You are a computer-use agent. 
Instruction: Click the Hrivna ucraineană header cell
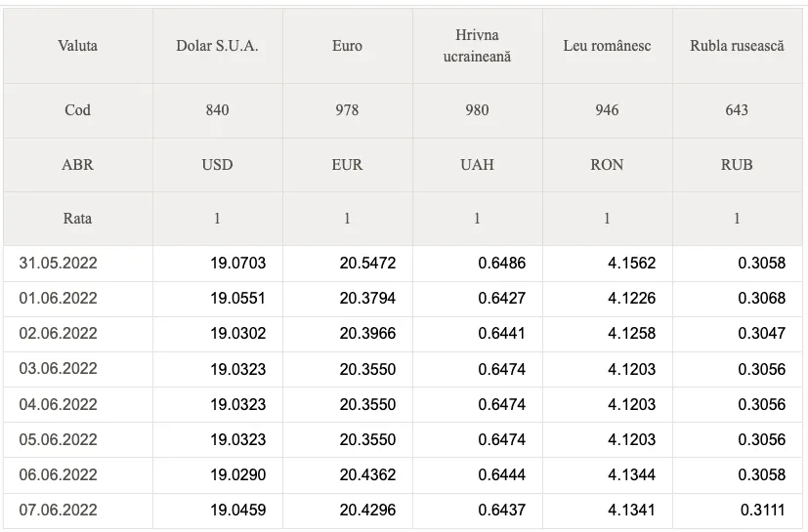[x=477, y=46]
